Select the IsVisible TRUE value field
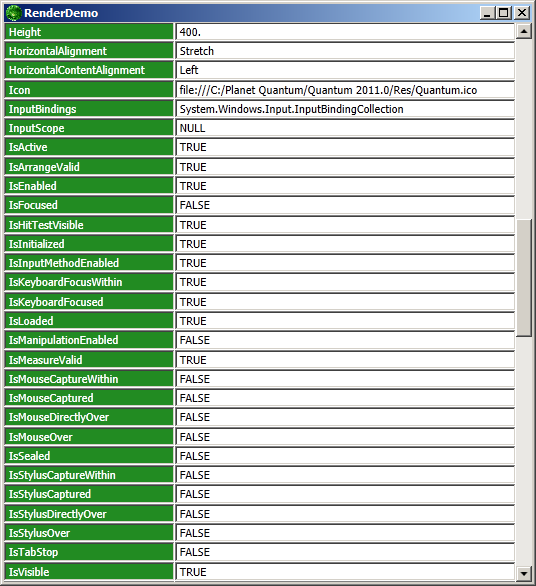Screen dimensions: 536x586 point(345,572)
